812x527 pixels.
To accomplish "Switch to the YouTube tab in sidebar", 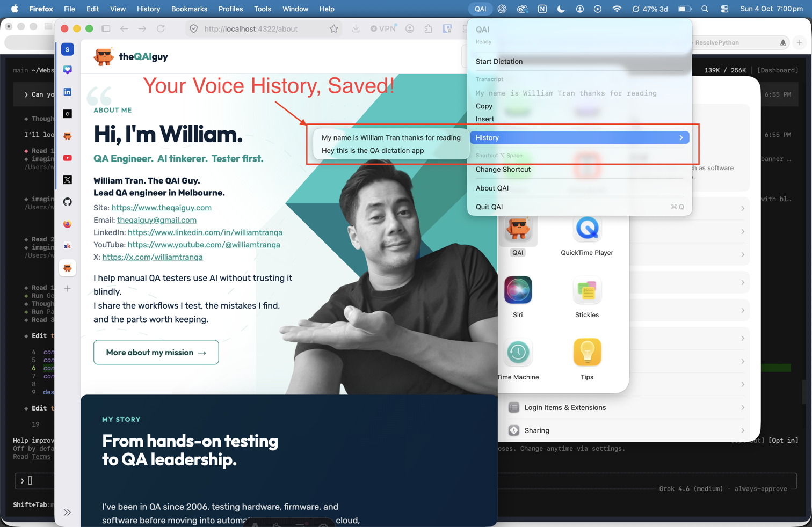I will click(68, 158).
